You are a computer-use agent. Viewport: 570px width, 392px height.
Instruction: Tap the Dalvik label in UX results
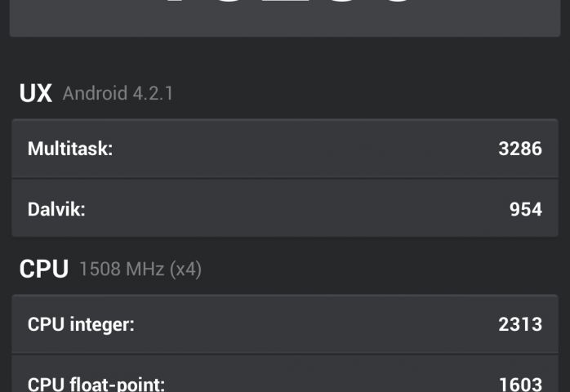pos(56,209)
